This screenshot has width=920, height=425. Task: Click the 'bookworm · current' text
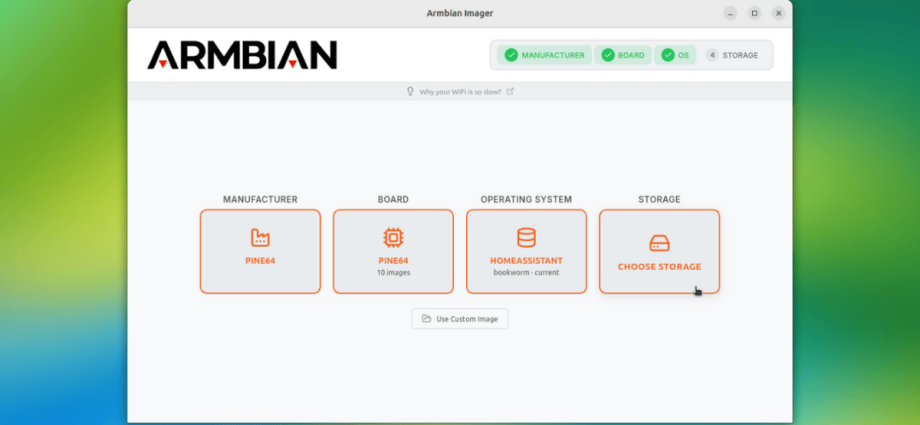[x=526, y=272]
